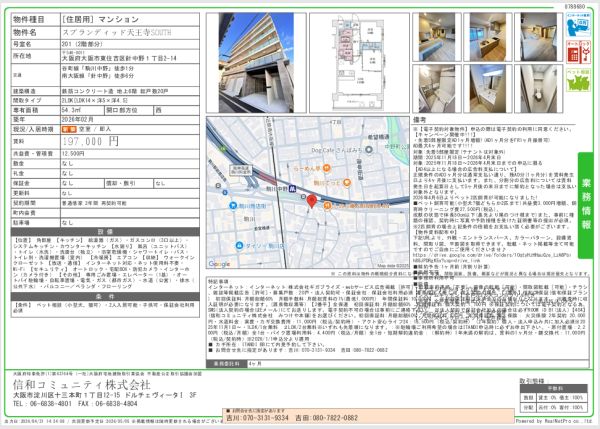600x429 pixels.
Task: Click the 南大阪線「針中野」徒歩6分 line
Action: click(98, 76)
